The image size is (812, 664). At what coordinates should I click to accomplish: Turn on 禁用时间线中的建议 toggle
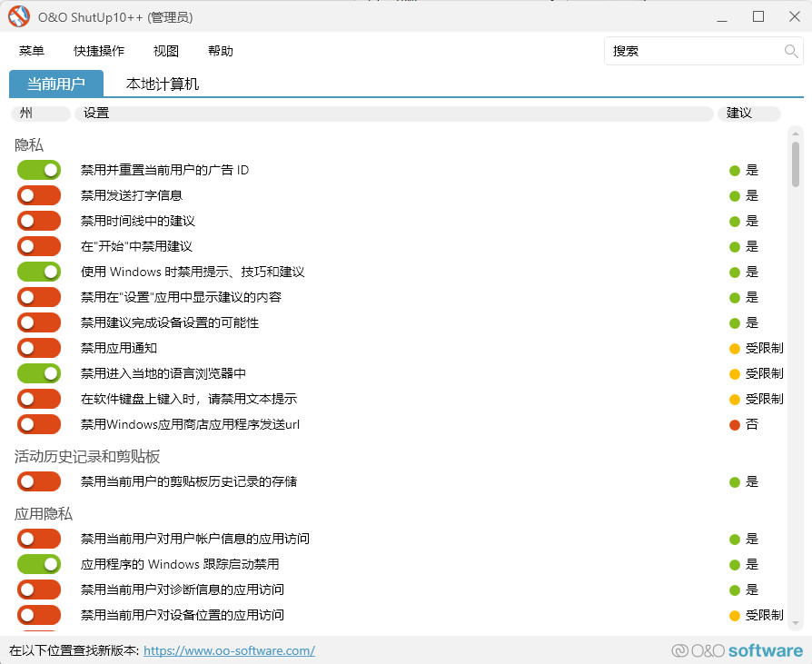39,221
